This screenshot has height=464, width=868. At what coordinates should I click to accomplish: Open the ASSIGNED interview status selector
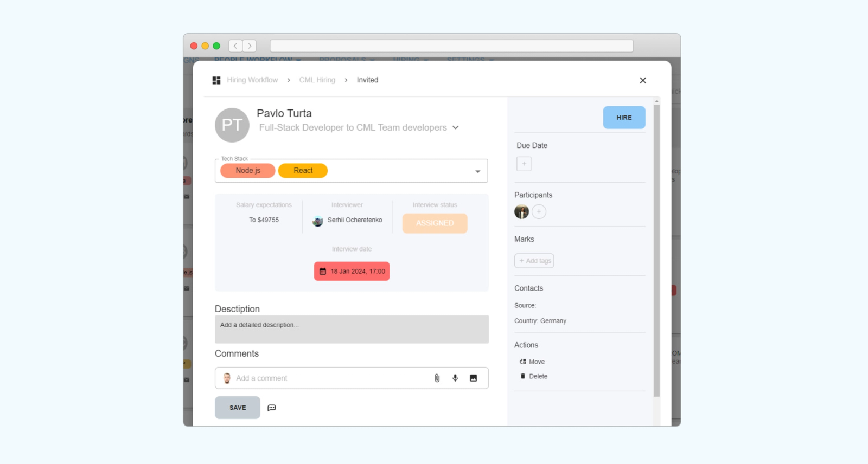[435, 223]
